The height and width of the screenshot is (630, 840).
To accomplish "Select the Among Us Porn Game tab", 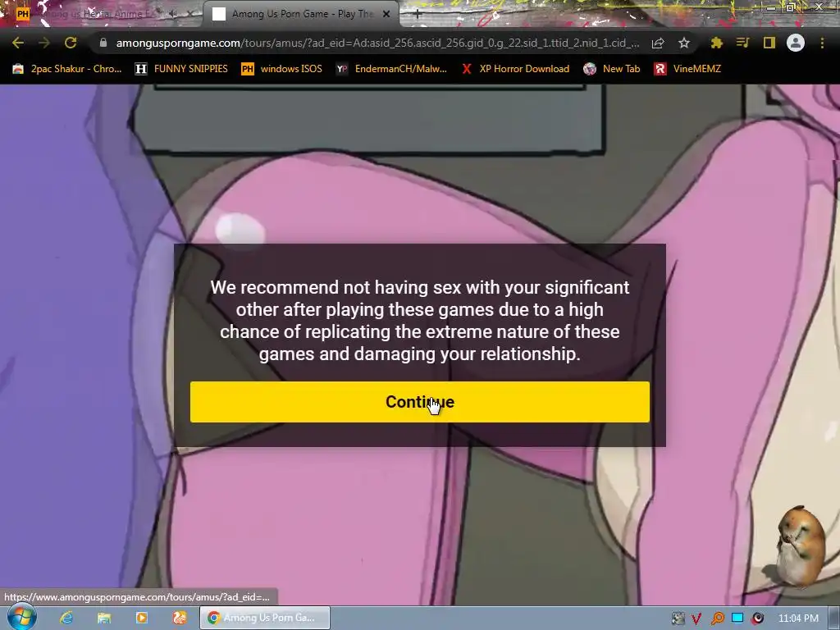I will click(x=301, y=14).
